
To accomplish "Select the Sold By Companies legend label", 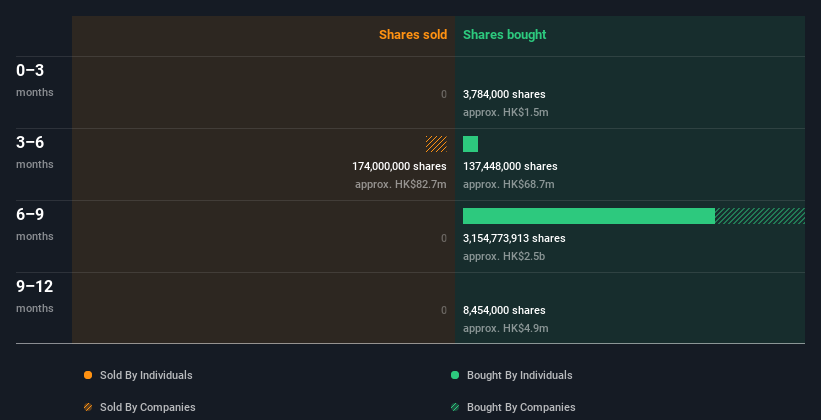I will coord(148,407).
